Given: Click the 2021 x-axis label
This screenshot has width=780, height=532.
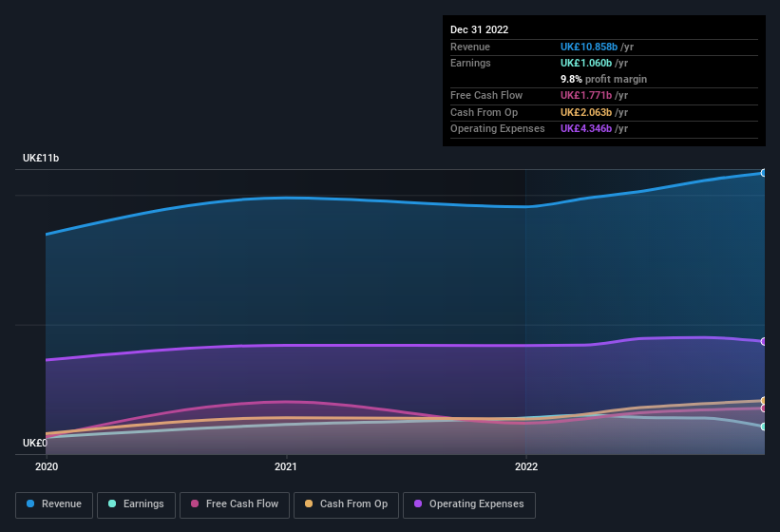Looking at the screenshot, I should tap(286, 466).
